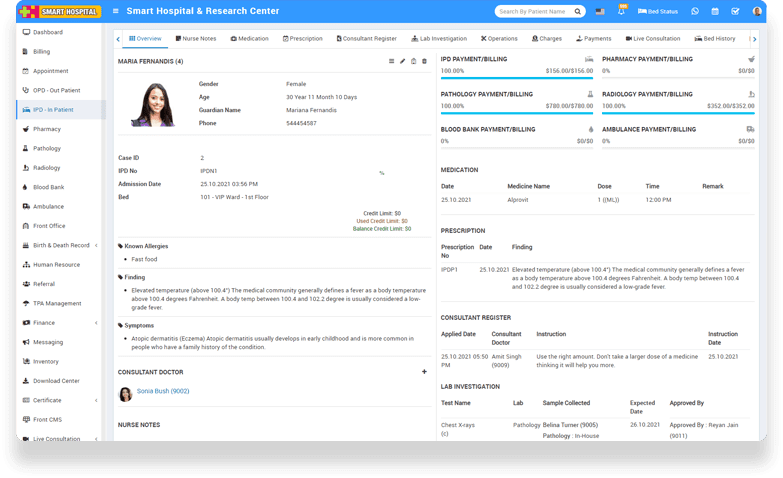Click the Bed Status button
Image resolution: width=783 pixels, height=478 pixels.
pos(659,12)
